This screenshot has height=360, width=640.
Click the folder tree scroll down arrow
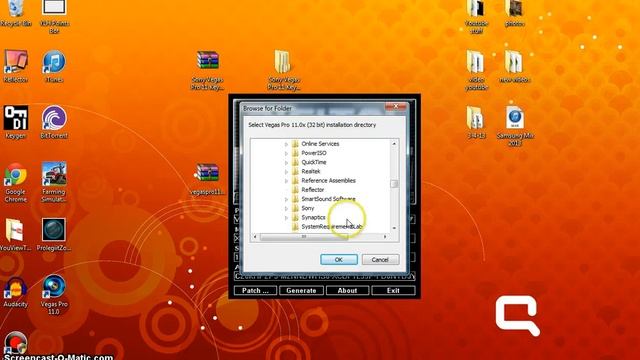pyautogui.click(x=394, y=228)
